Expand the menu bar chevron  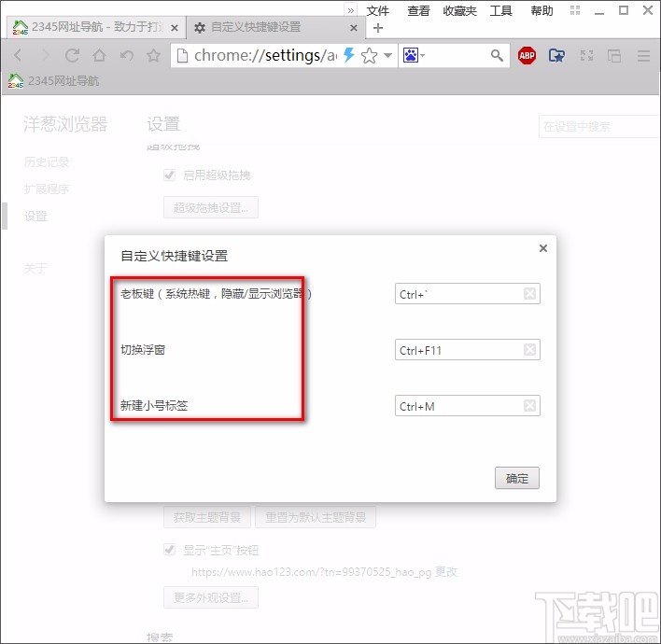pos(351,10)
